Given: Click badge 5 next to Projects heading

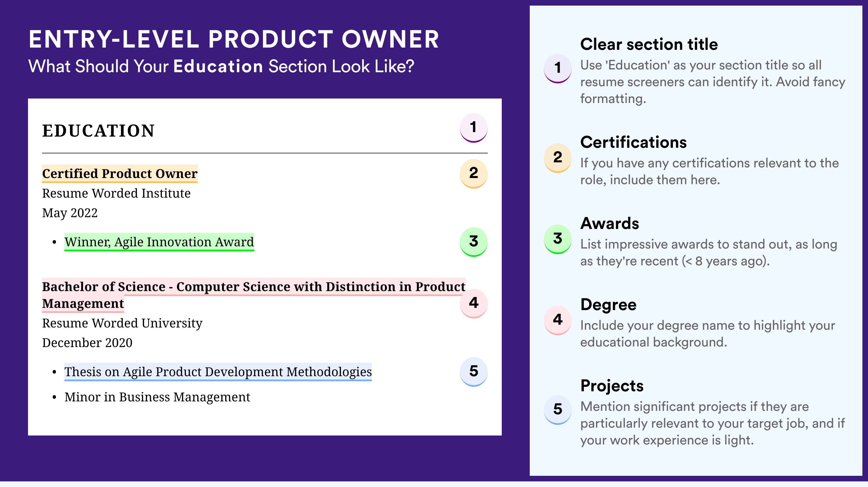Looking at the screenshot, I should pos(557,409).
